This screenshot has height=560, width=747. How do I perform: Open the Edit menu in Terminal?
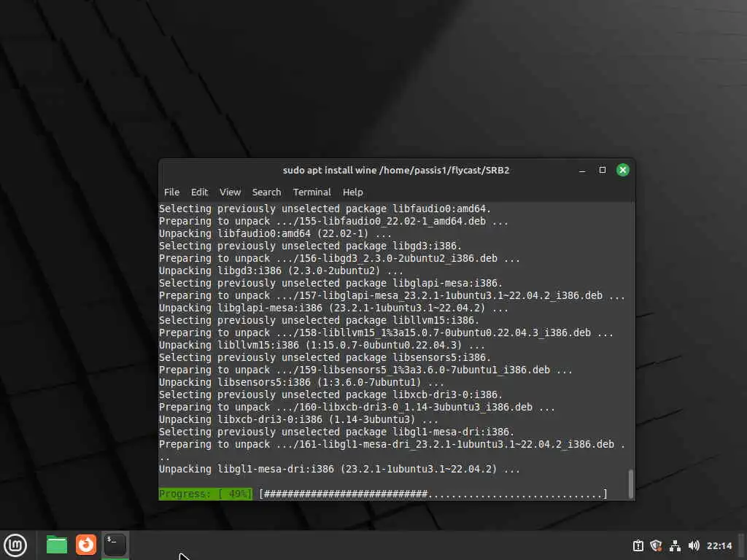point(199,192)
